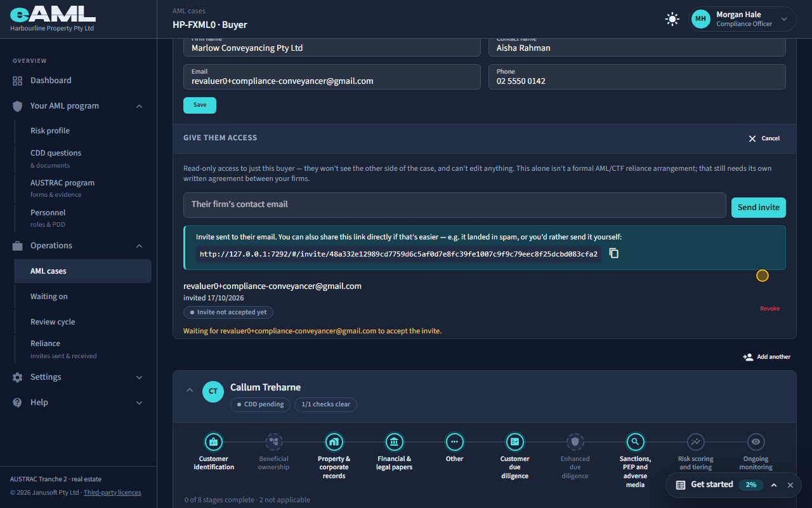Click the Risk scoring and tiering icon
The image size is (812, 508).
(x=696, y=441)
